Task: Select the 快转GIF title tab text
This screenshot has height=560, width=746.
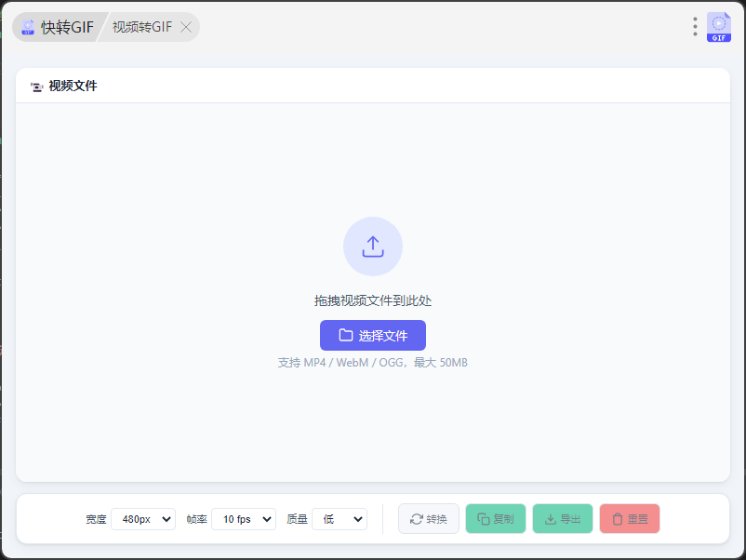Action: 67,27
